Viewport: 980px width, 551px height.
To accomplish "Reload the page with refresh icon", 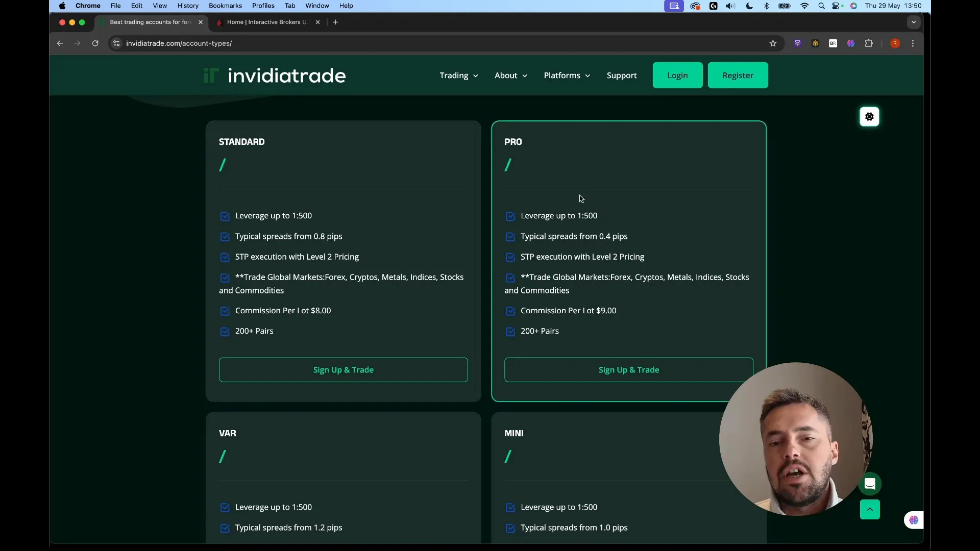I will pyautogui.click(x=95, y=43).
